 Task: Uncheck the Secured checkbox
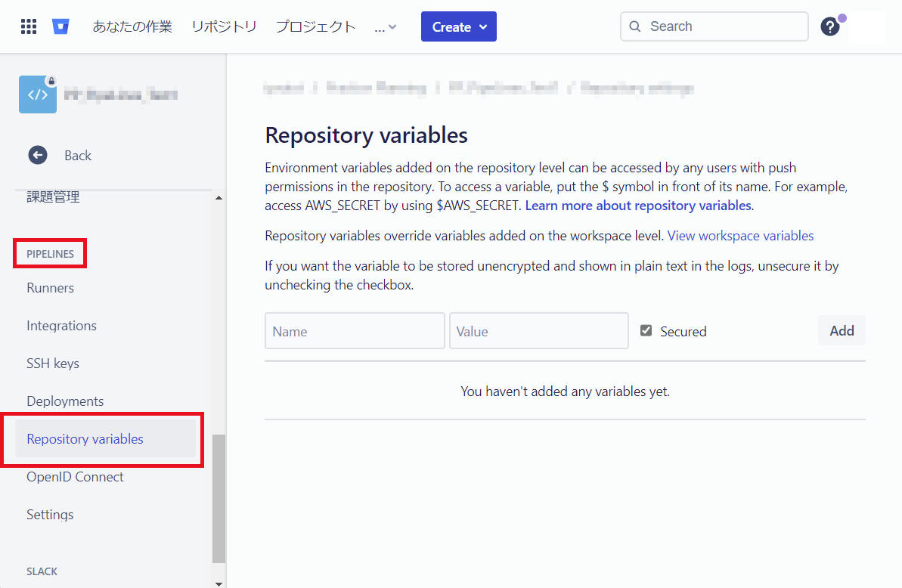(646, 330)
